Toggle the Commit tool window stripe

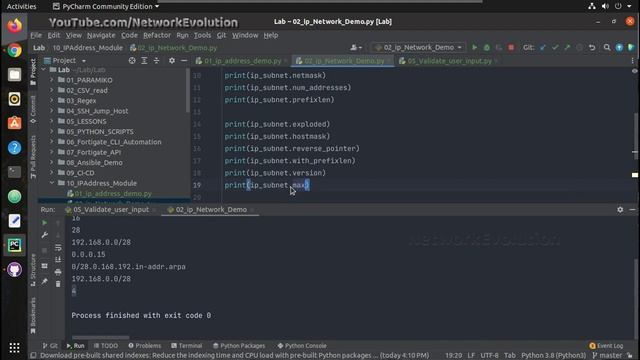click(33, 109)
